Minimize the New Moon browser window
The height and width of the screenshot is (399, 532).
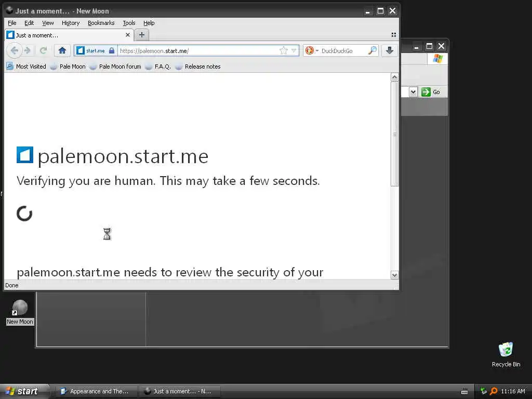(368, 11)
